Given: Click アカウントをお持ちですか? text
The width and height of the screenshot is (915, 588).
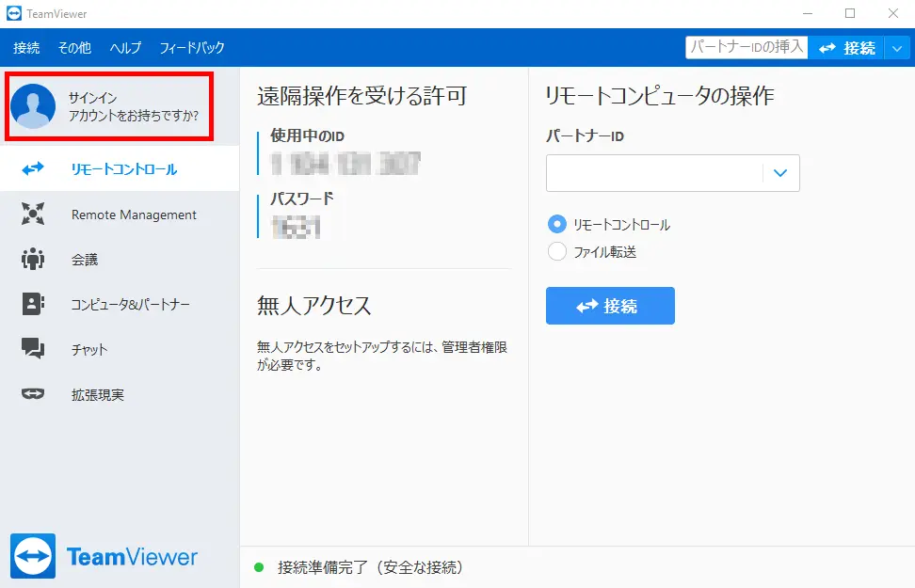Looking at the screenshot, I should (134, 116).
